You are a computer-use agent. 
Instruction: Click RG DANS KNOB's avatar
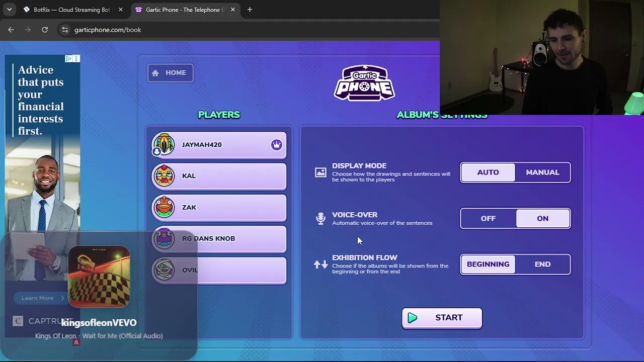click(164, 238)
